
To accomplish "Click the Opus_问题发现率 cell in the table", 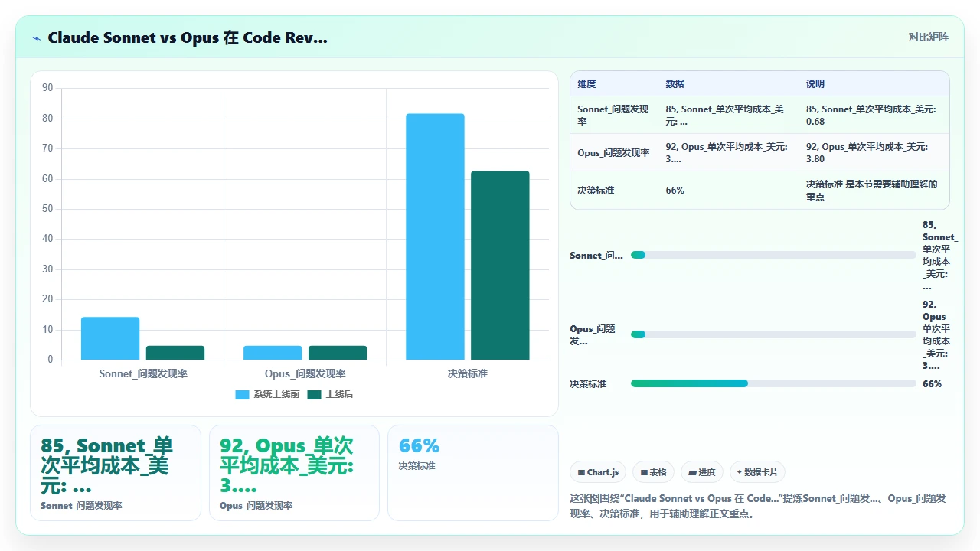I will click(x=613, y=153).
